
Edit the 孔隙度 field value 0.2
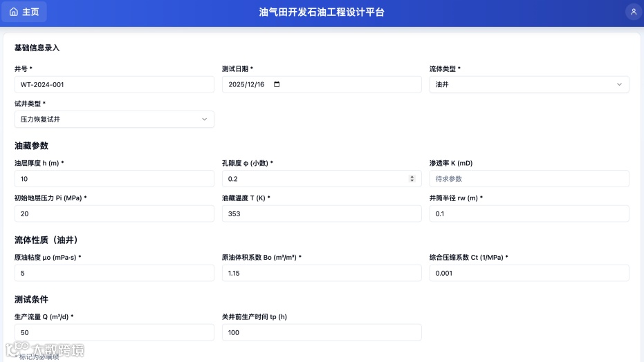coord(322,179)
